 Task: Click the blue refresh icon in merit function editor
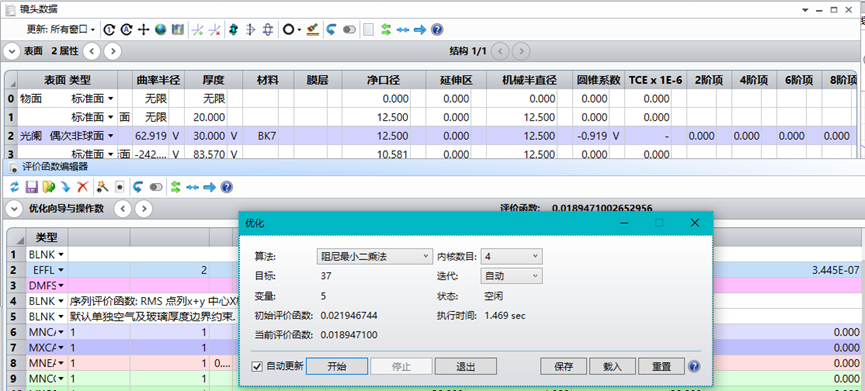point(14,188)
